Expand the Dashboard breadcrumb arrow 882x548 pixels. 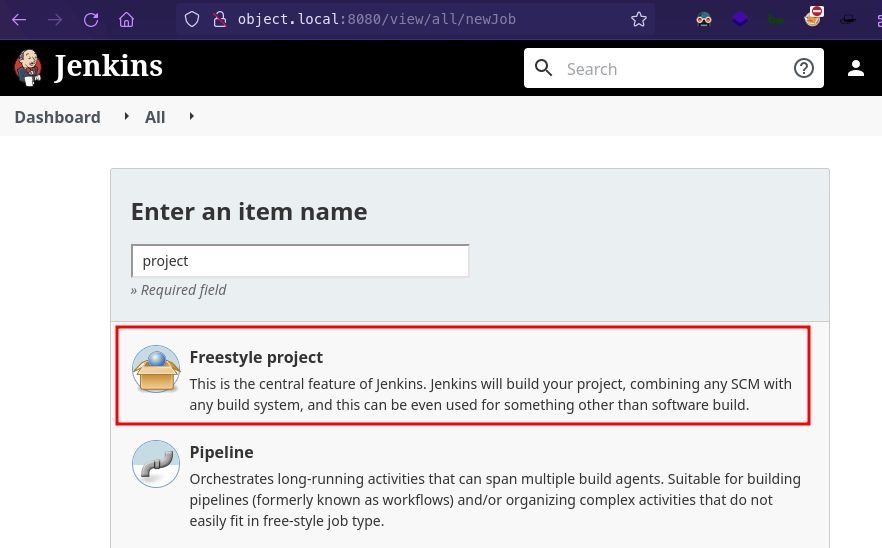[x=127, y=117]
